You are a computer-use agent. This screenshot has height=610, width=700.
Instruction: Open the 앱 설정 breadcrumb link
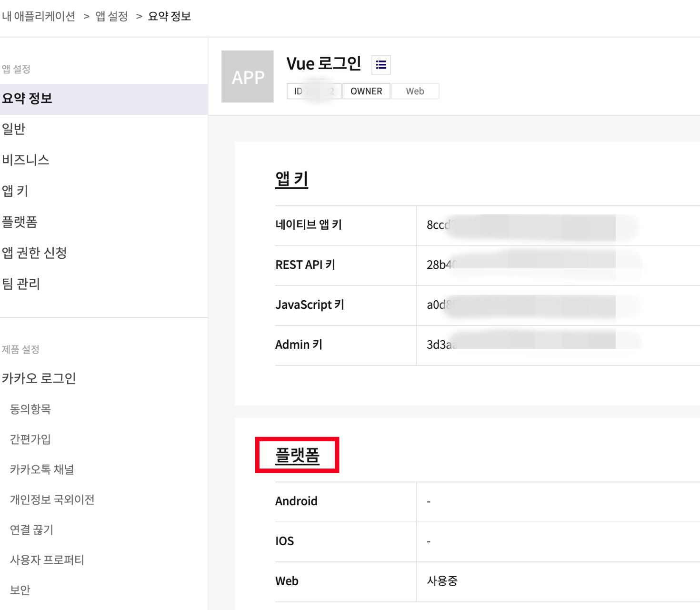coord(112,16)
